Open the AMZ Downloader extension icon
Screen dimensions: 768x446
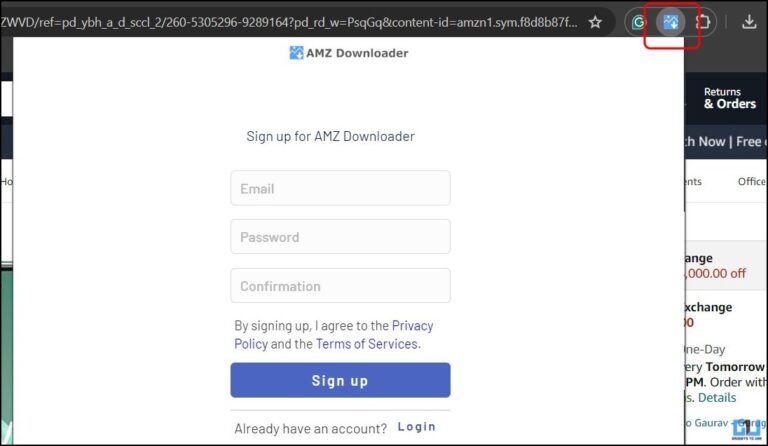[x=671, y=21]
